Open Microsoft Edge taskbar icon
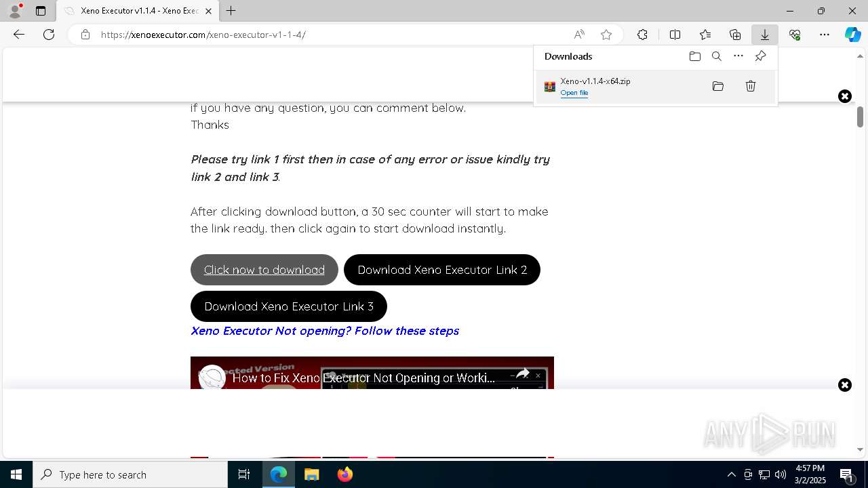This screenshot has width=868, height=488. [279, 474]
